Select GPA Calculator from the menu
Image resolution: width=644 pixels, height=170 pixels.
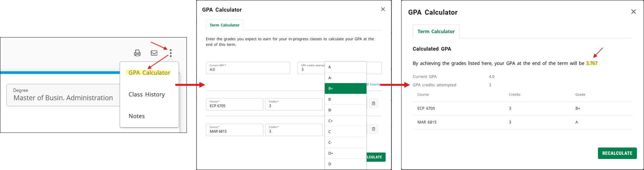pos(149,73)
